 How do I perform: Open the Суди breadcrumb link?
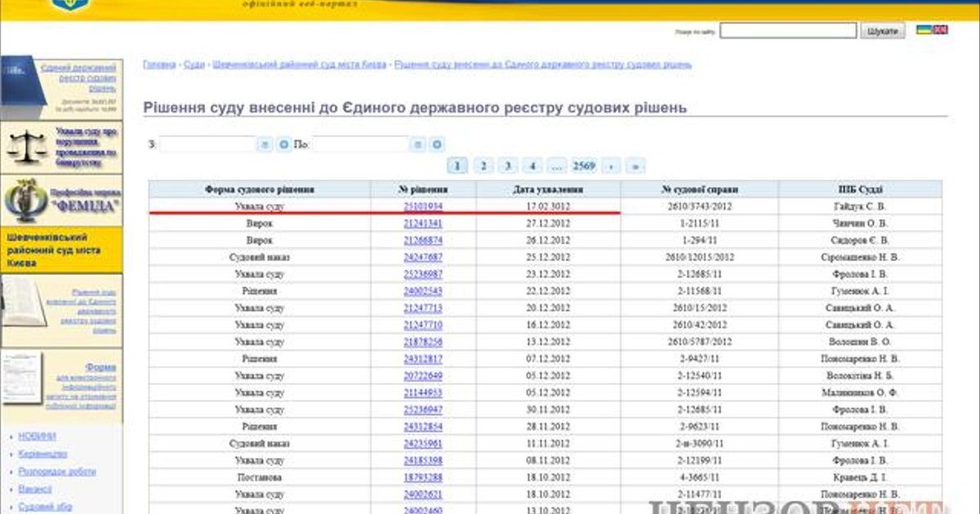(194, 64)
